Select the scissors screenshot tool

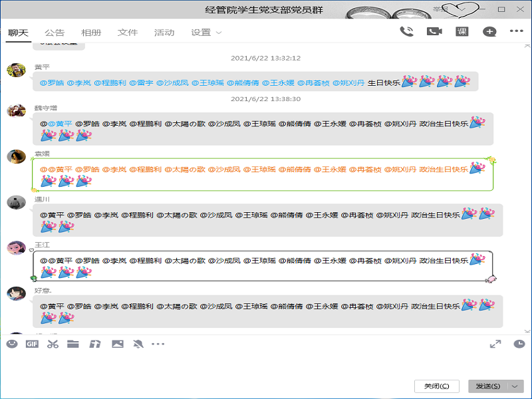(x=53, y=344)
